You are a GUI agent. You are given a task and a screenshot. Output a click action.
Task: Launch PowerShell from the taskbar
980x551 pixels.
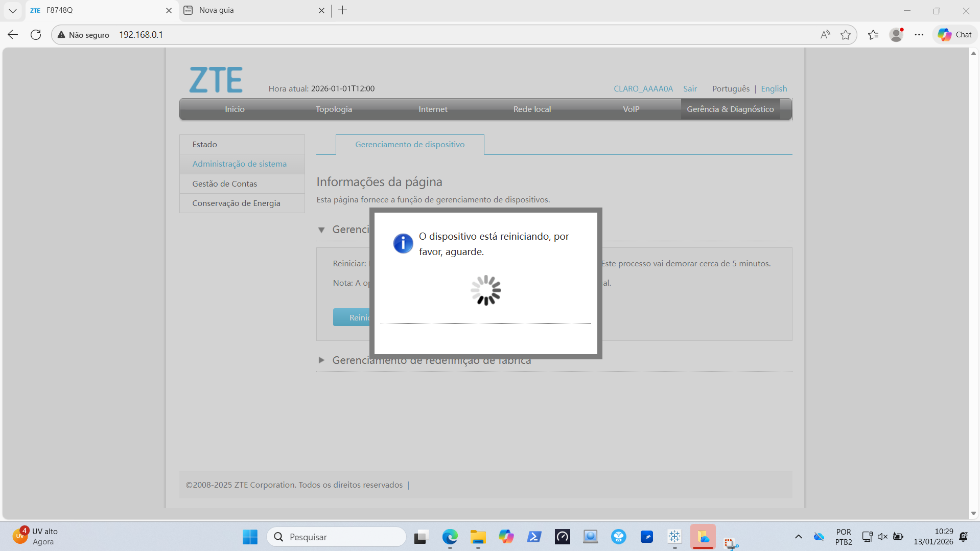coord(534,537)
